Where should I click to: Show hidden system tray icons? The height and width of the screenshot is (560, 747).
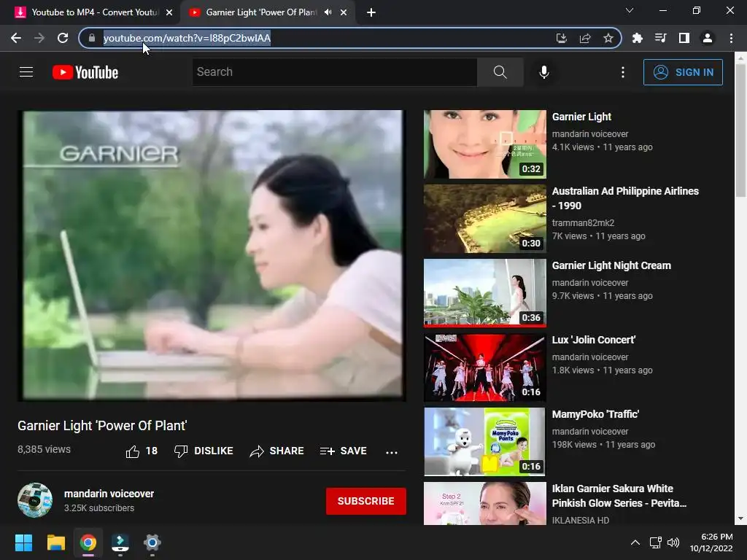(x=635, y=542)
